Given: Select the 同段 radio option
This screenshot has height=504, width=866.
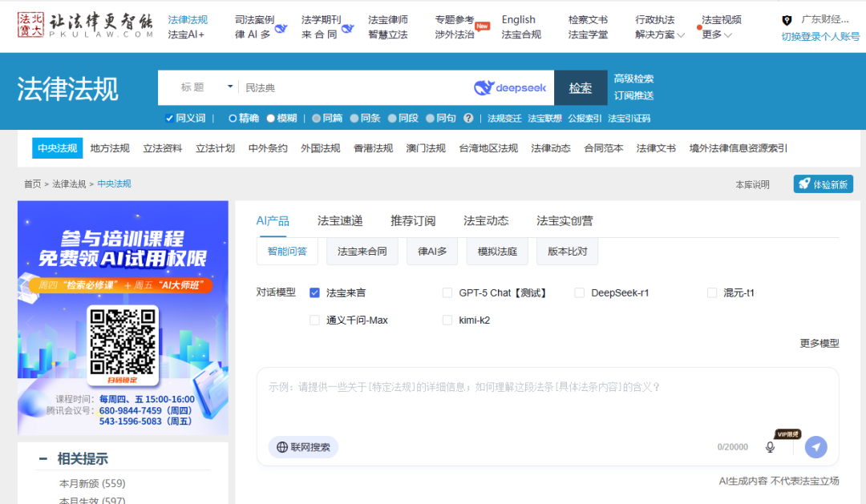Looking at the screenshot, I should (392, 118).
